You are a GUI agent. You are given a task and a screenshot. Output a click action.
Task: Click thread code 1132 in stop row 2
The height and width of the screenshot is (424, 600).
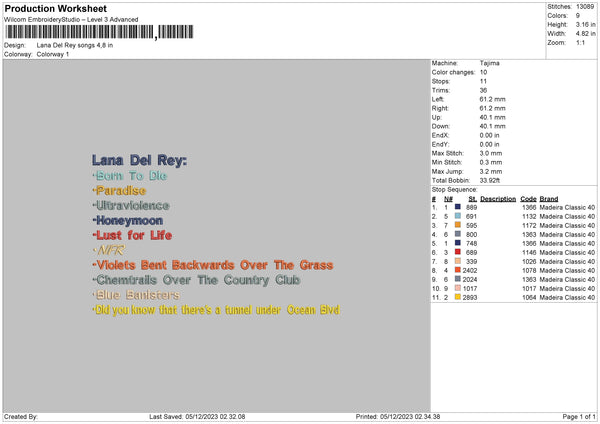(x=529, y=217)
